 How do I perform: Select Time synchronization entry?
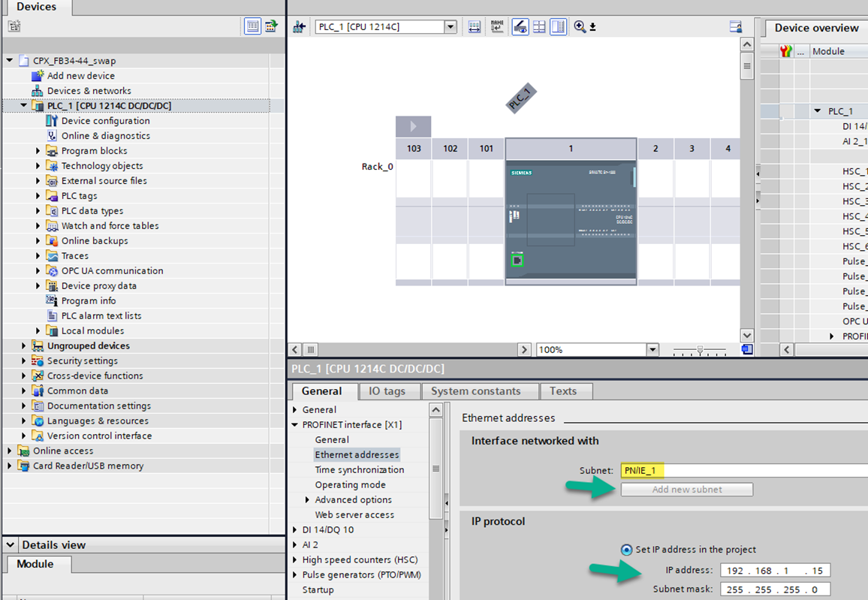tap(359, 469)
